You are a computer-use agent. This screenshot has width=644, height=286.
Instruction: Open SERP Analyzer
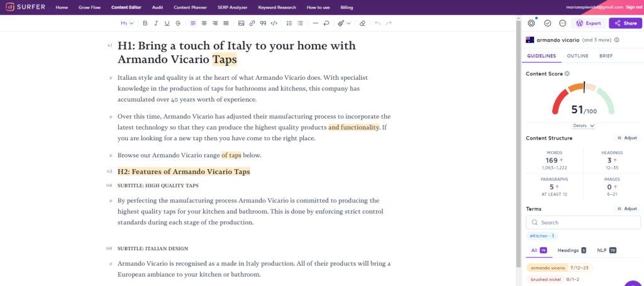(233, 8)
